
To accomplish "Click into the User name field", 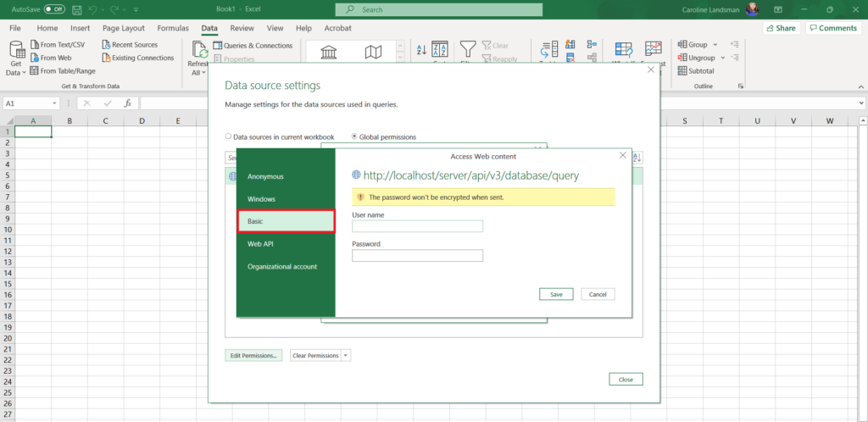I will pyautogui.click(x=417, y=226).
